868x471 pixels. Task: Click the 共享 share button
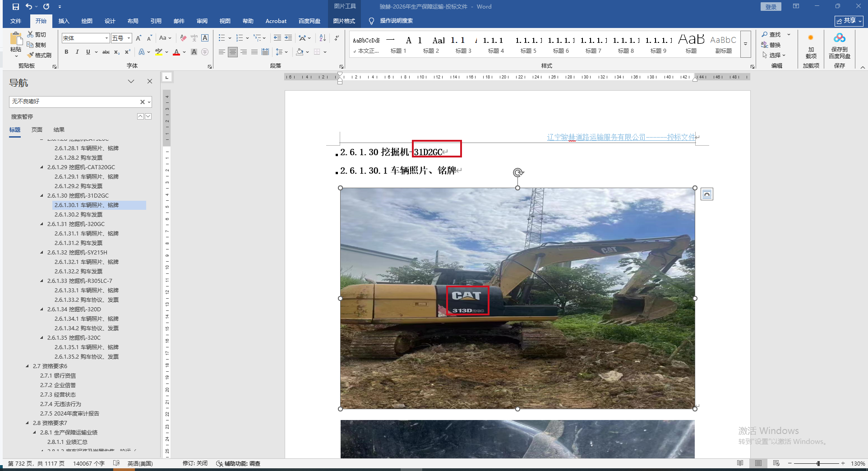tap(849, 21)
